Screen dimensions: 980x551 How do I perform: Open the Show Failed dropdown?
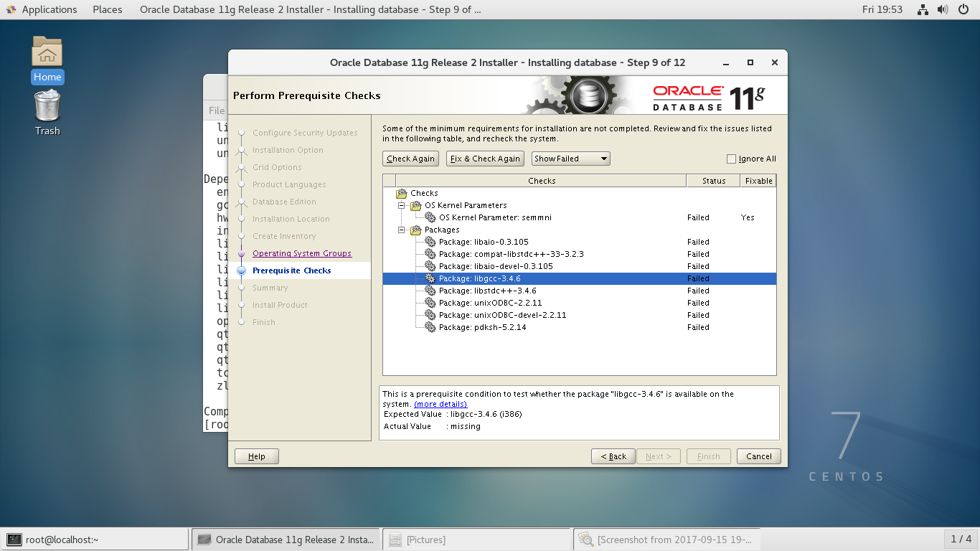pos(570,159)
